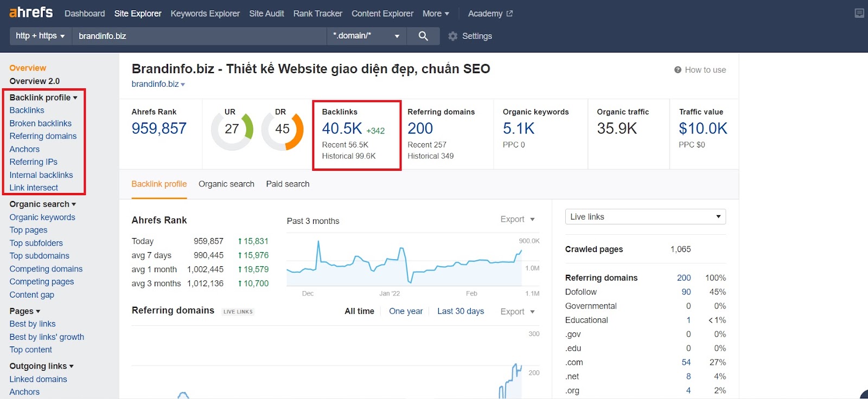868x399 pixels.
Task: Click the UR 27 gauge
Action: coord(232,130)
